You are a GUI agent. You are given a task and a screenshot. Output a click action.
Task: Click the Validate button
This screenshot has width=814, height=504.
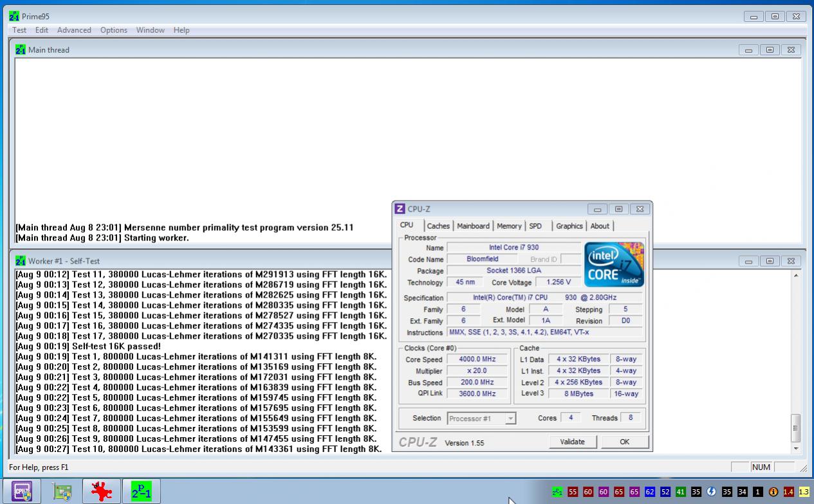point(573,442)
